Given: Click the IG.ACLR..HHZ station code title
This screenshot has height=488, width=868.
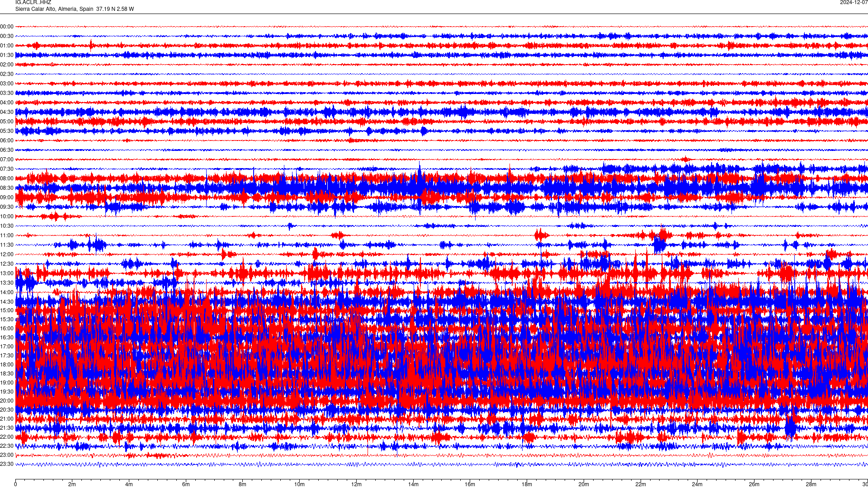Looking at the screenshot, I should [x=33, y=2].
